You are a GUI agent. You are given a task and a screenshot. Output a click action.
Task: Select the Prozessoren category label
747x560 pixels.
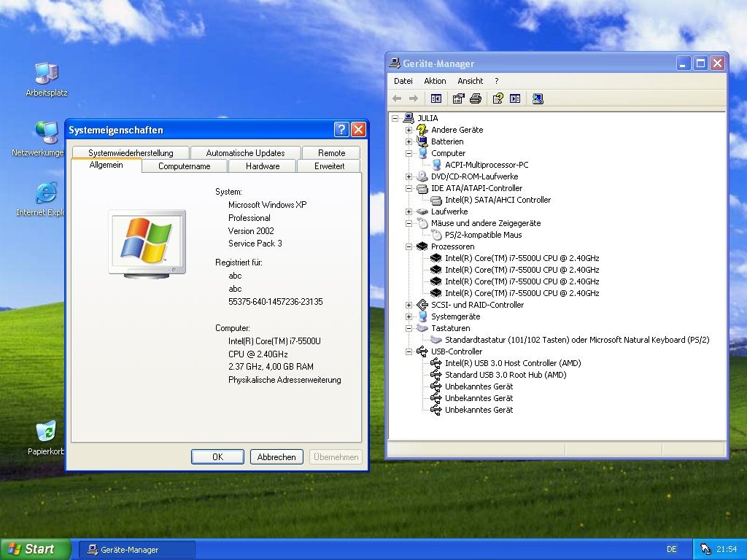click(x=452, y=246)
